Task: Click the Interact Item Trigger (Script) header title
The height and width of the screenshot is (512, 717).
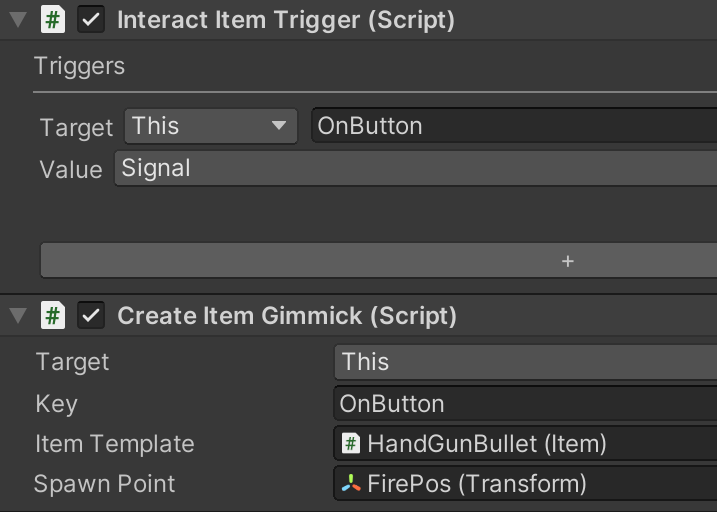Action: tap(286, 20)
